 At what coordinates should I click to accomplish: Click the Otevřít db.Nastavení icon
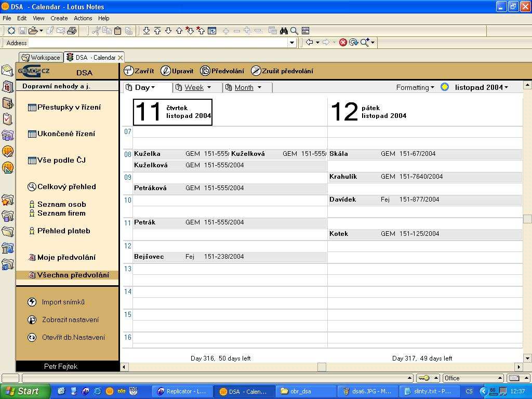(x=32, y=337)
